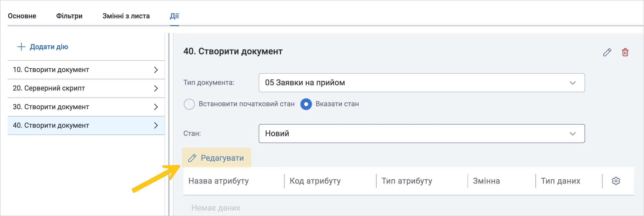Switch to Основне tab
Viewport: 644px width, 216px height.
tap(22, 16)
